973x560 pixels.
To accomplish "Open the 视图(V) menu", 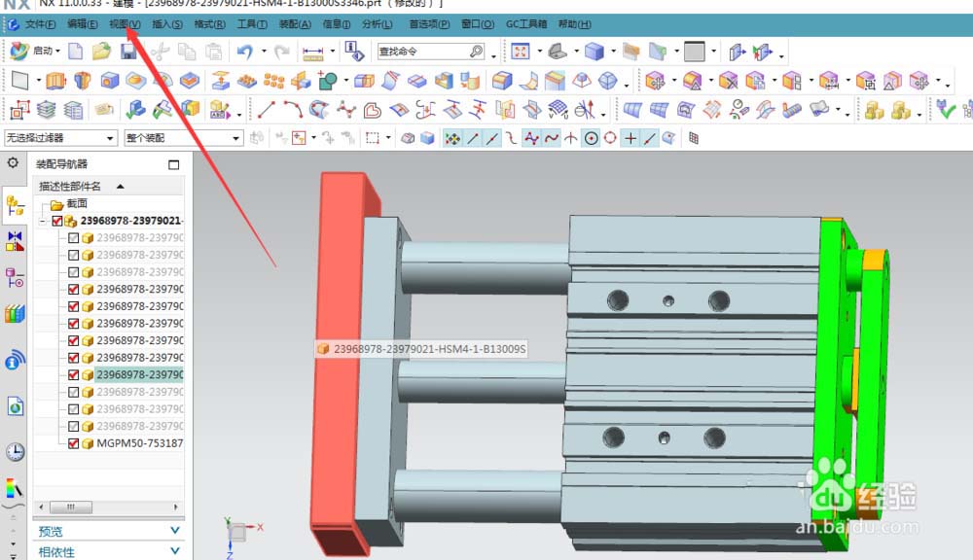I will pyautogui.click(x=125, y=24).
